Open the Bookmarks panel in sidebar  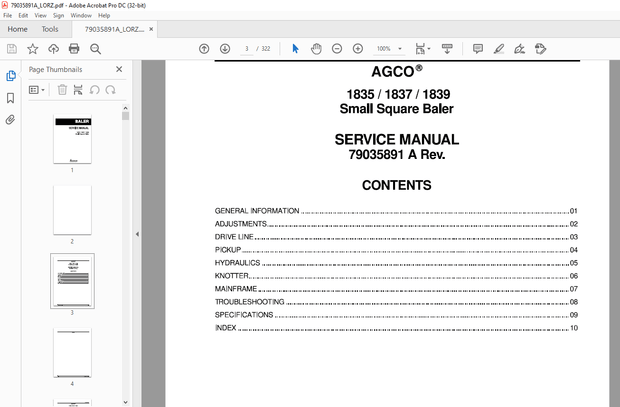[11, 97]
